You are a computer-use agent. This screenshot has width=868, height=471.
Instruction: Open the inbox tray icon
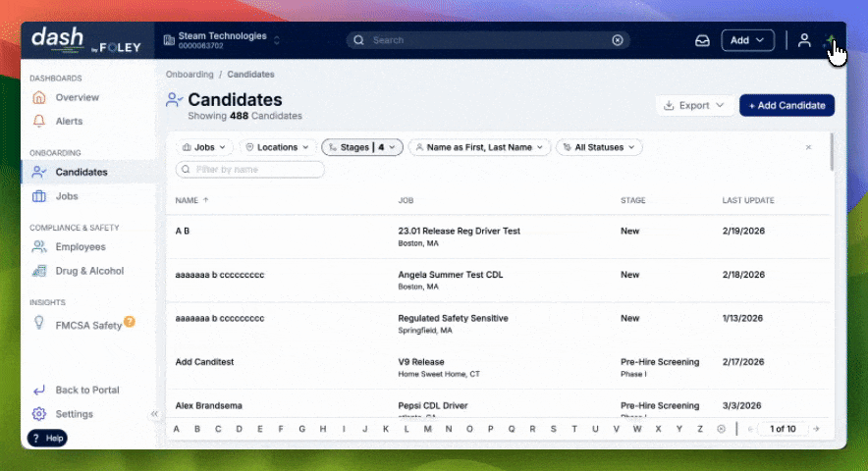point(702,40)
